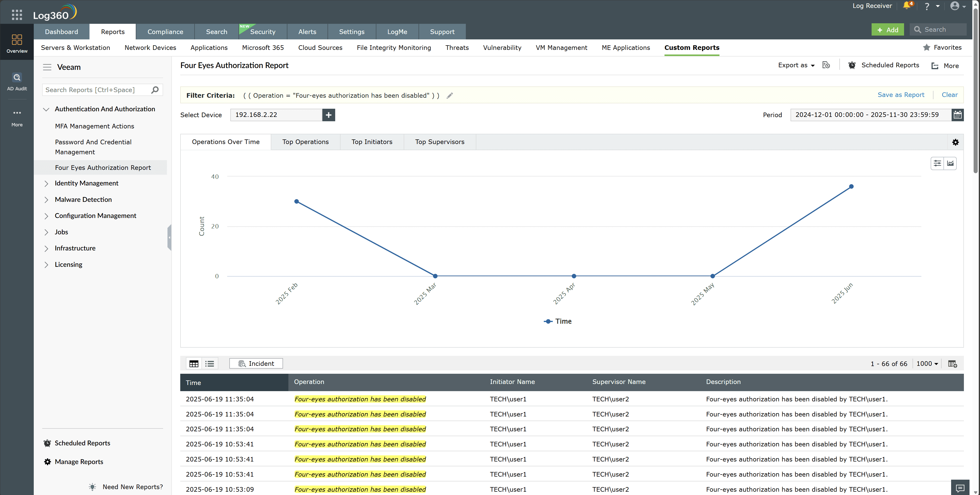Open the apps grid launcher icon
Viewport: 980px width, 495px height.
(17, 15)
